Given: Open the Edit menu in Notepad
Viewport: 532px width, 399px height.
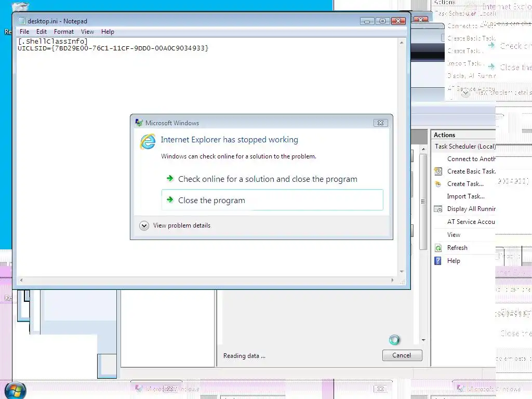Looking at the screenshot, I should coord(42,32).
